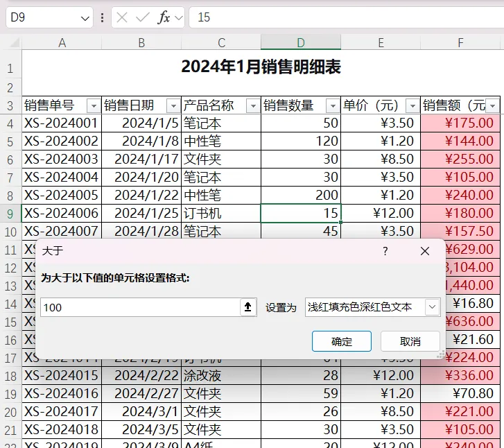Click 涂改液 product cell

(221, 375)
